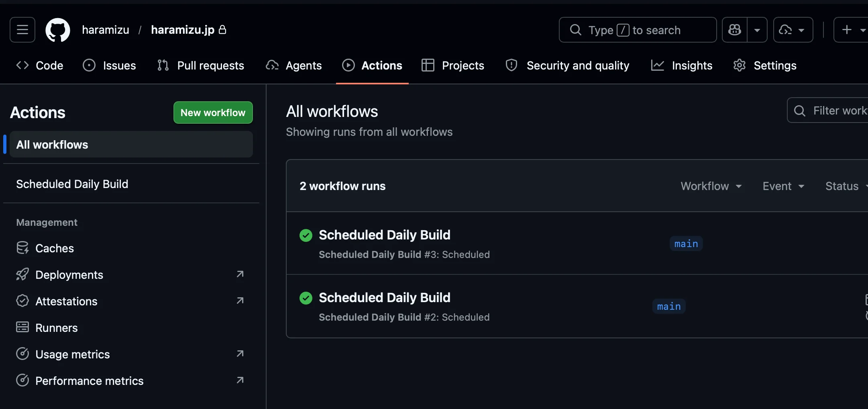Open the haramizu.jp repository link

[183, 30]
